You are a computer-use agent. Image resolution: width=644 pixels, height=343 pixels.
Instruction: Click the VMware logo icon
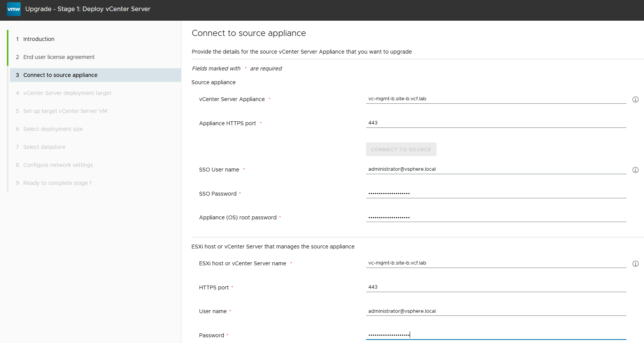click(x=14, y=9)
